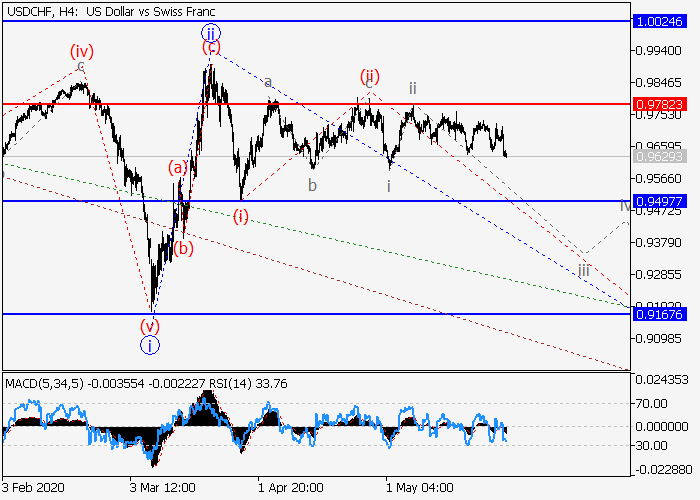Select the 3 Mar 12:00 date marker

(160, 487)
